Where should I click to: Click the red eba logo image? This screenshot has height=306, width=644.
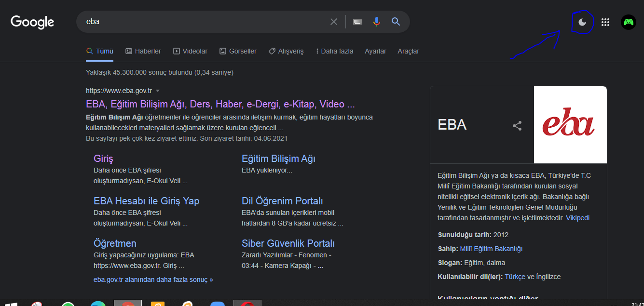click(x=570, y=125)
